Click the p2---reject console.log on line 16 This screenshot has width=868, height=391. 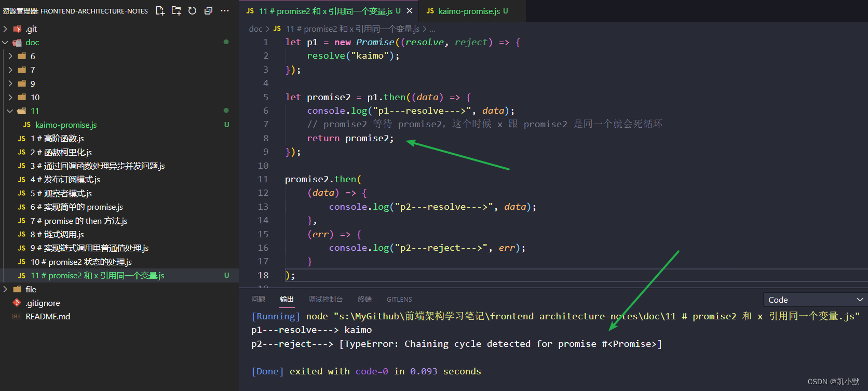(x=427, y=248)
